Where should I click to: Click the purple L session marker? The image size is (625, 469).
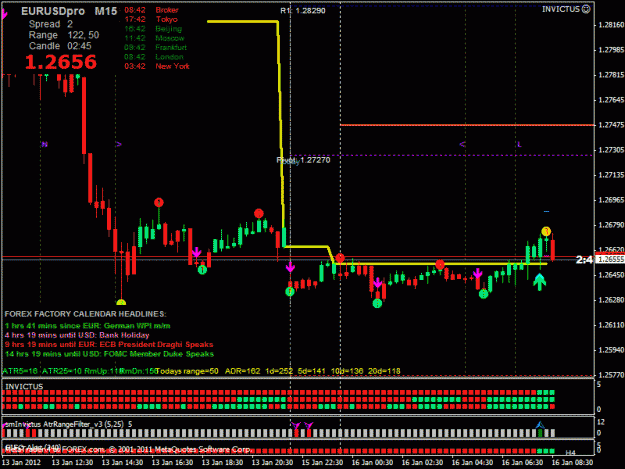519,144
